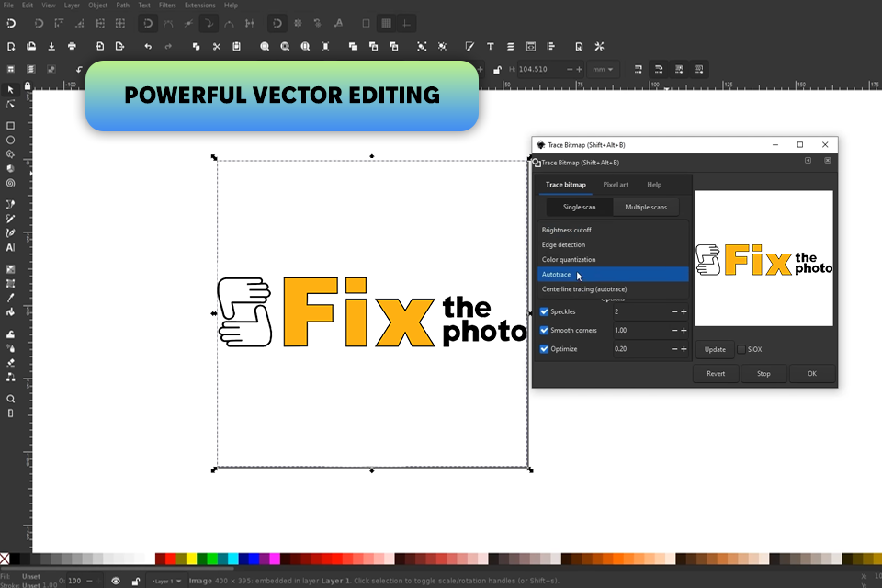Screen dimensions: 882x588
Task: Click the Zoom to fit page icon
Action: (305, 46)
